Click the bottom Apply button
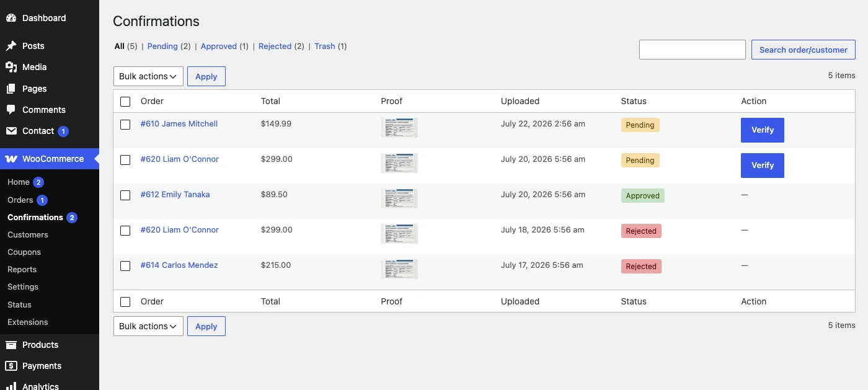Viewport: 868px width, 390px height. click(206, 326)
